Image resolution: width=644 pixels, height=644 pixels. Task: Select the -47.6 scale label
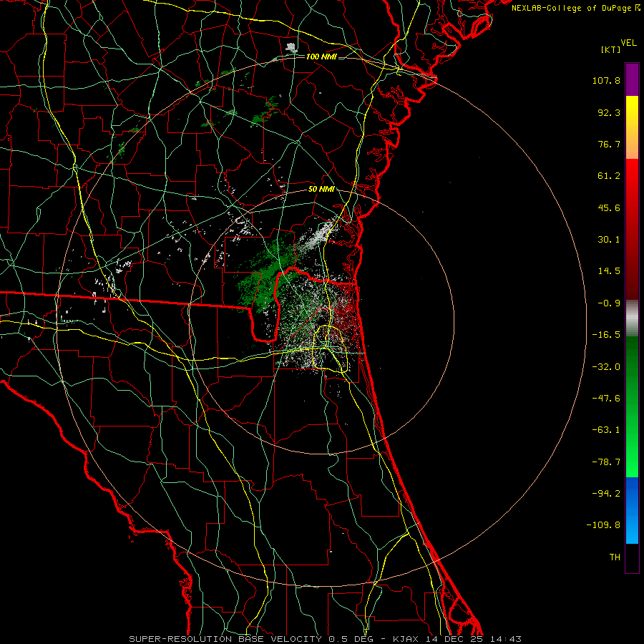click(606, 399)
